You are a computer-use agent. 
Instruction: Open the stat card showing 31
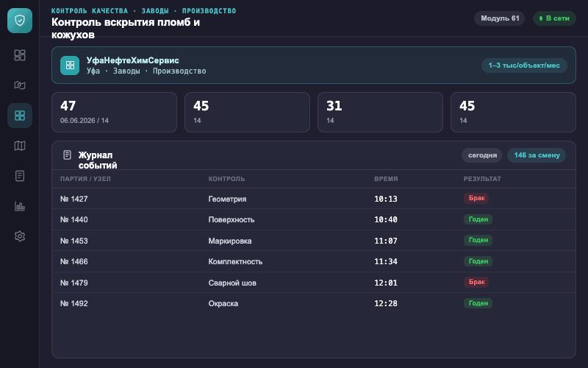tap(380, 113)
